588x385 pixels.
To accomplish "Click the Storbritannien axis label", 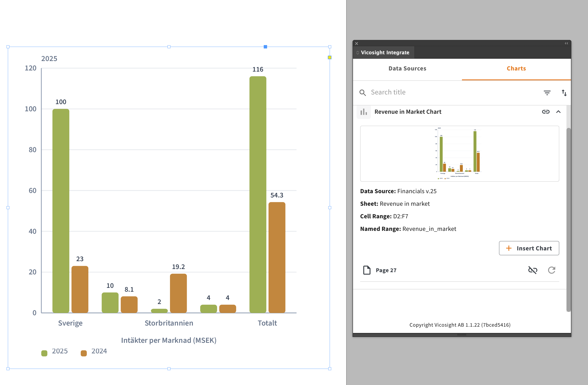I will (x=169, y=323).
